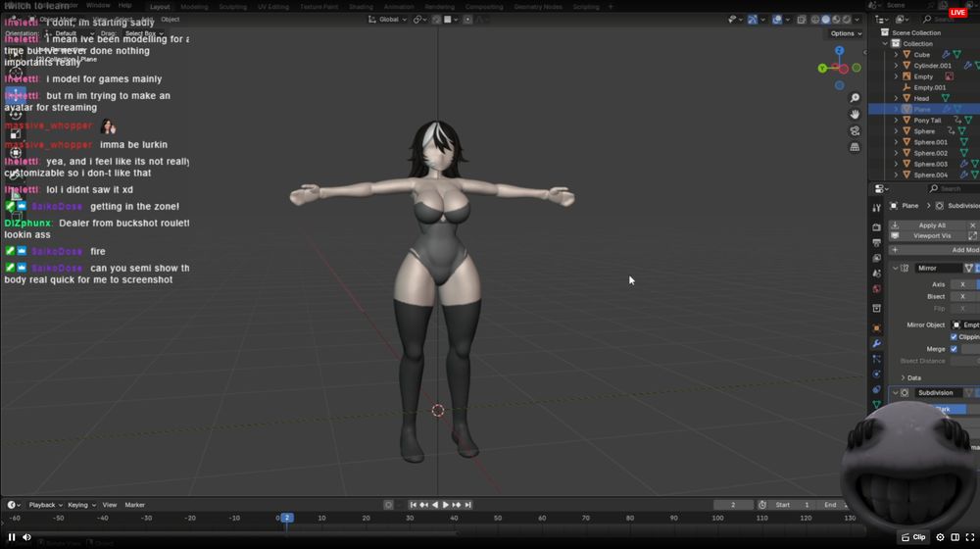Open the timeline Playback menu
The width and height of the screenshot is (980, 549).
[46, 505]
